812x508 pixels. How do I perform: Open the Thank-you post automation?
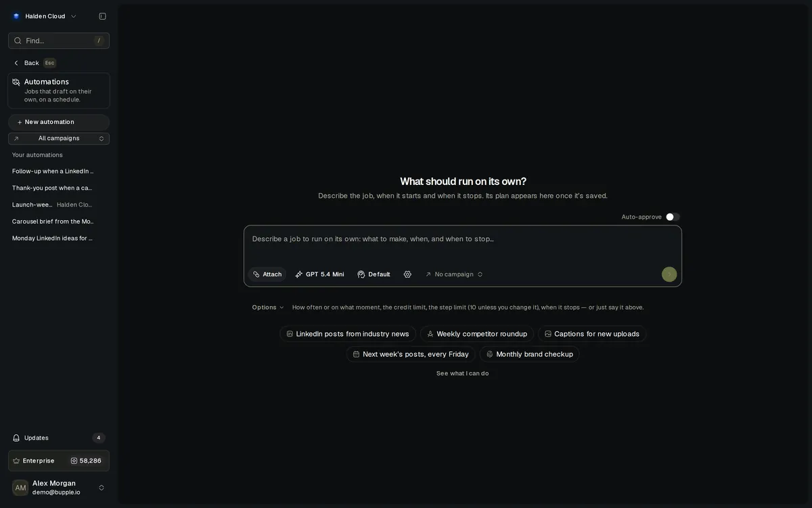pyautogui.click(x=53, y=188)
